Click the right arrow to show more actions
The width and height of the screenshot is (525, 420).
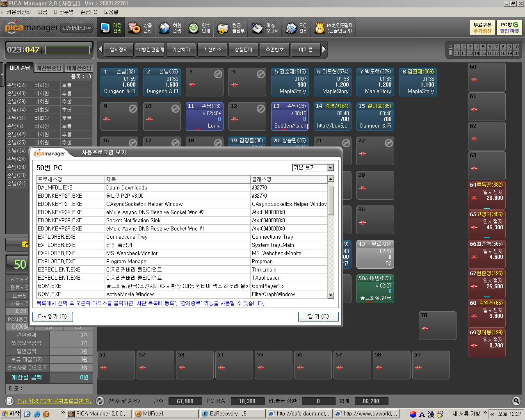(324, 50)
